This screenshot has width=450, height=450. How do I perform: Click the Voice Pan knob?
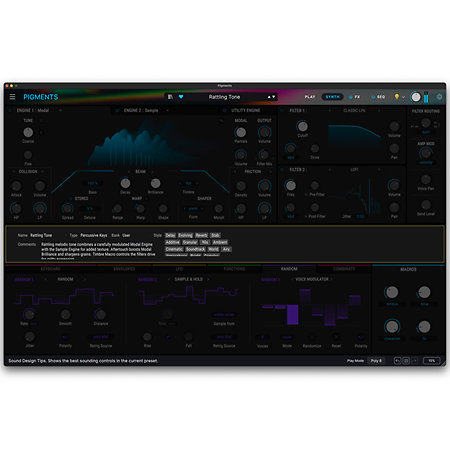click(x=426, y=179)
